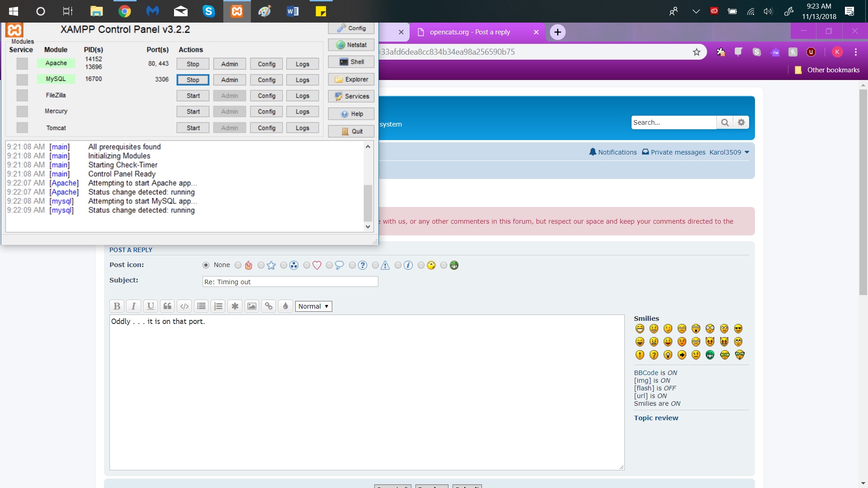This screenshot has width=868, height=488.
Task: Select the question mark post icon radio
Action: click(x=352, y=265)
